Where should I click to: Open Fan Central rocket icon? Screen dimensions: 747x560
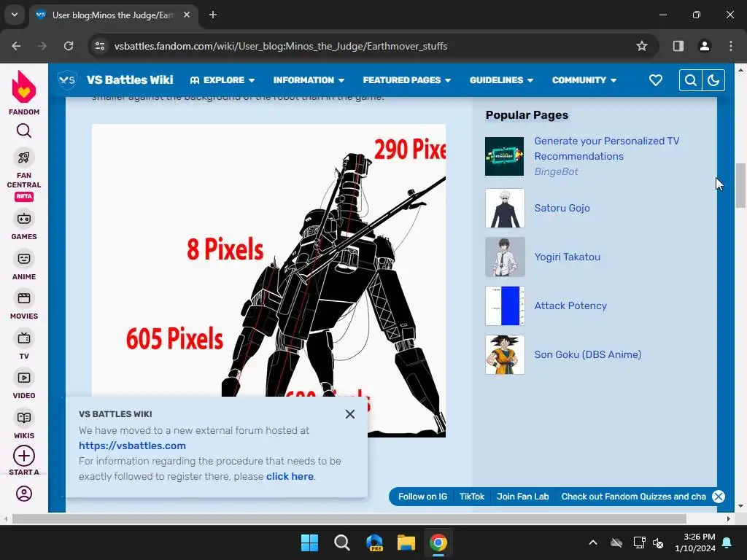pyautogui.click(x=24, y=157)
